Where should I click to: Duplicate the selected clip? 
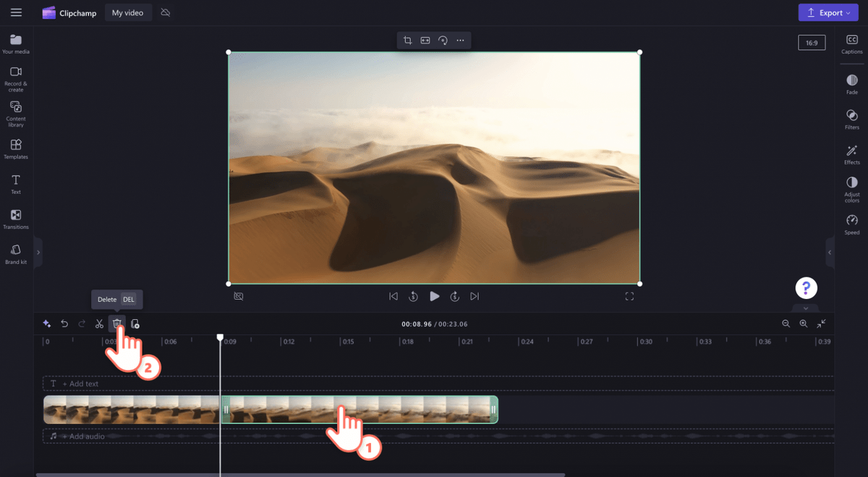[x=135, y=324]
